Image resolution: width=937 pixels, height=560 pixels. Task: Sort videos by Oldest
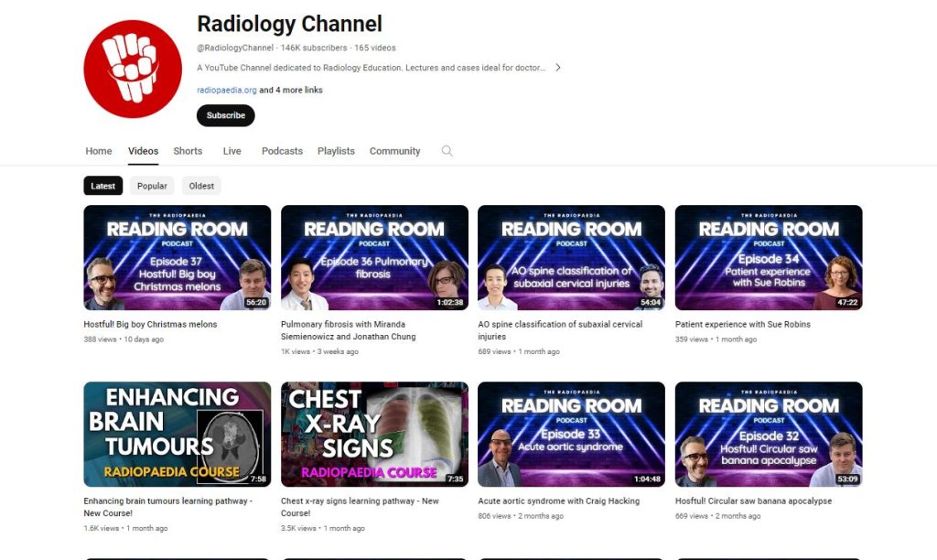click(x=201, y=186)
